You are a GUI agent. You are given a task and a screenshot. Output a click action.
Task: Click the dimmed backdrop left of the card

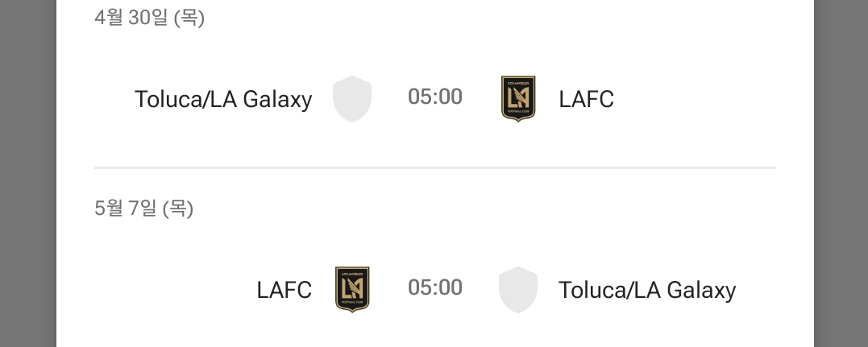[27, 173]
